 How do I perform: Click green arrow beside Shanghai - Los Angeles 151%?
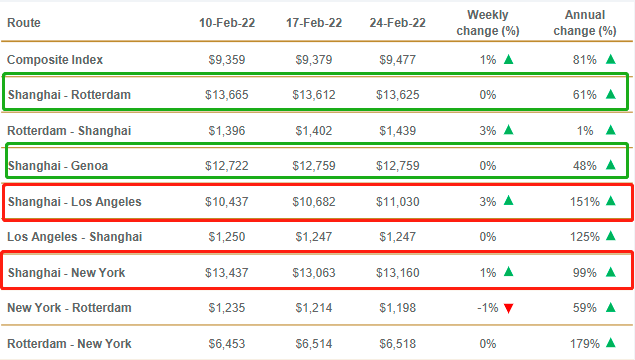(611, 201)
